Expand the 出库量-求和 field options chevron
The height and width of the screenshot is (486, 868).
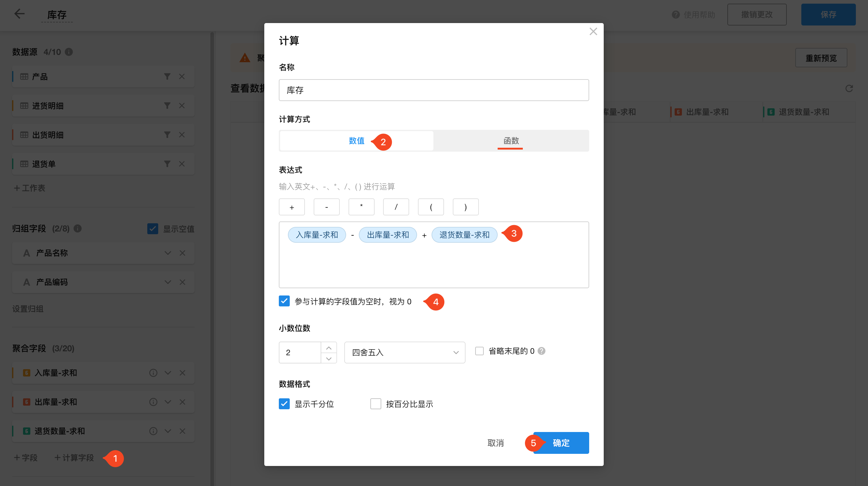click(168, 402)
